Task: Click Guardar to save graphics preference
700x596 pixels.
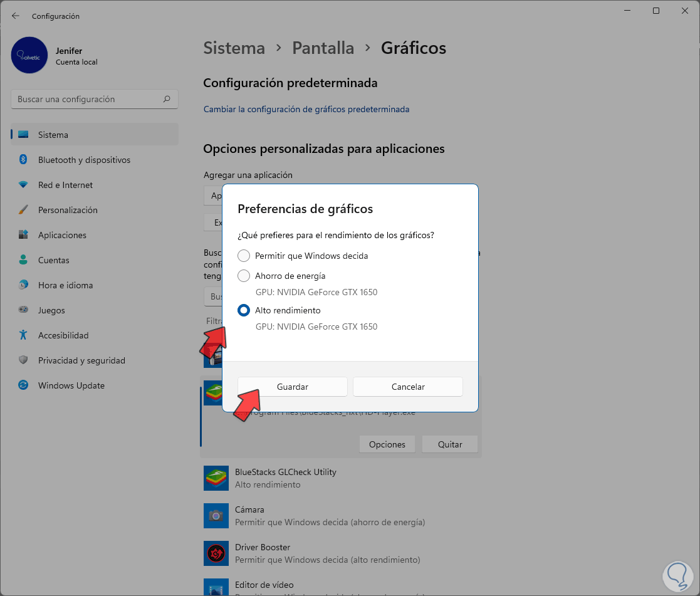Action: (x=292, y=387)
